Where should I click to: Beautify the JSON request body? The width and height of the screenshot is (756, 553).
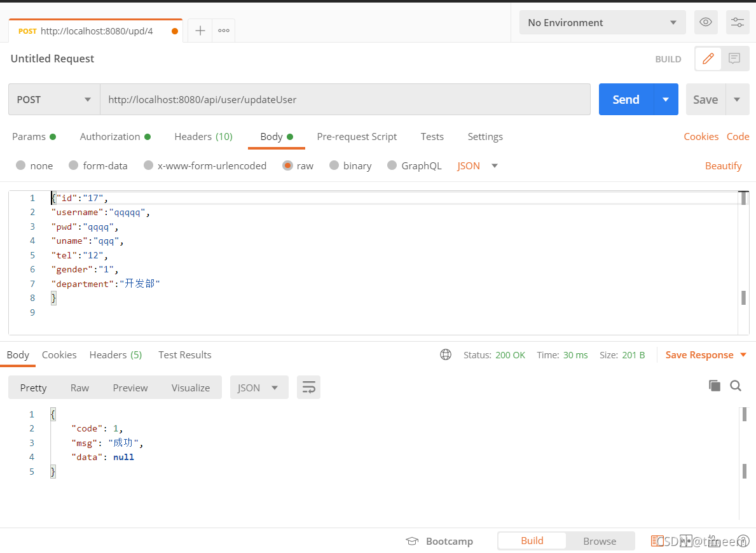pos(723,165)
